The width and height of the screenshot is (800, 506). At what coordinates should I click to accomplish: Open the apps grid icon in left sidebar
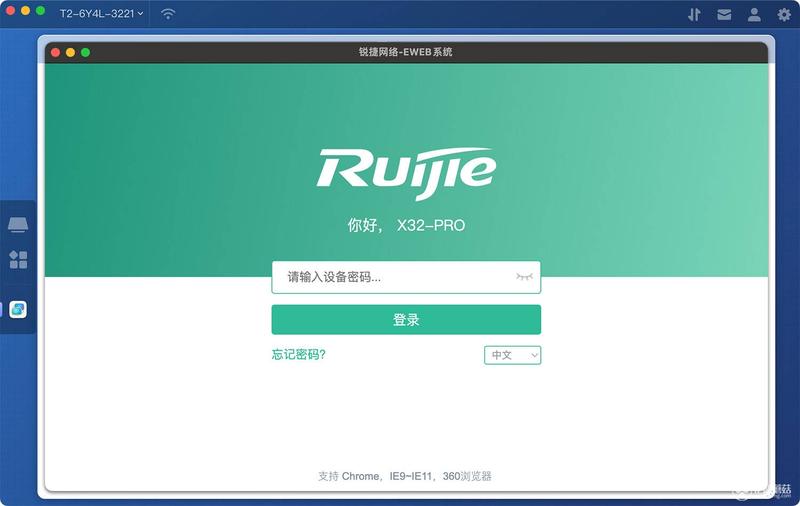pyautogui.click(x=18, y=260)
